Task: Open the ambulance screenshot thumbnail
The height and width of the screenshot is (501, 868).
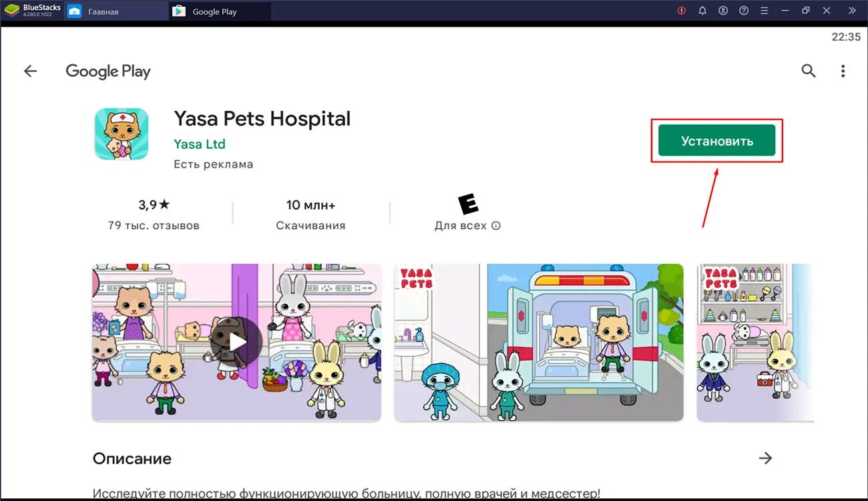Action: [539, 343]
